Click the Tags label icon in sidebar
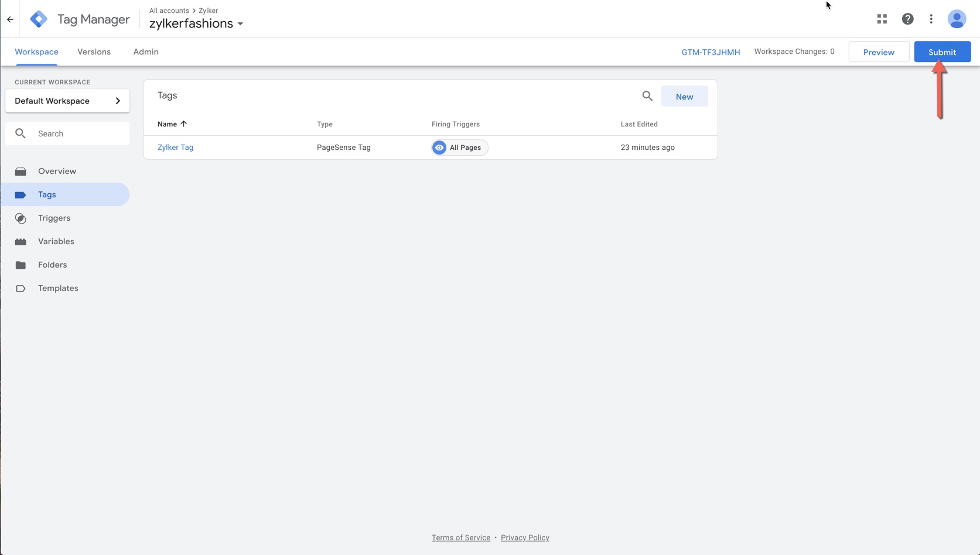The height and width of the screenshot is (555, 980). click(x=21, y=195)
